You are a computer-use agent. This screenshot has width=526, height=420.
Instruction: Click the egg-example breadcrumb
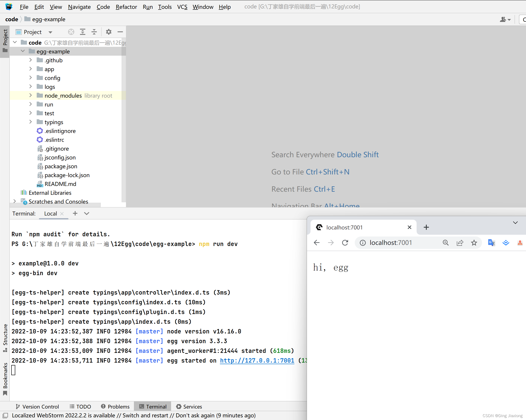(x=45, y=19)
